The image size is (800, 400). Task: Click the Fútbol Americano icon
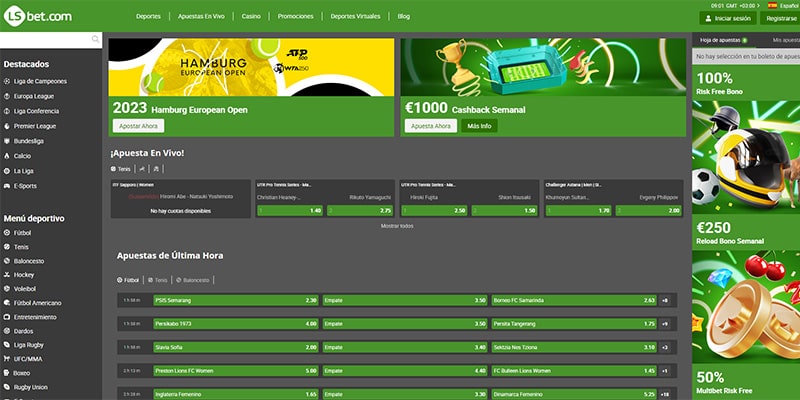7,303
